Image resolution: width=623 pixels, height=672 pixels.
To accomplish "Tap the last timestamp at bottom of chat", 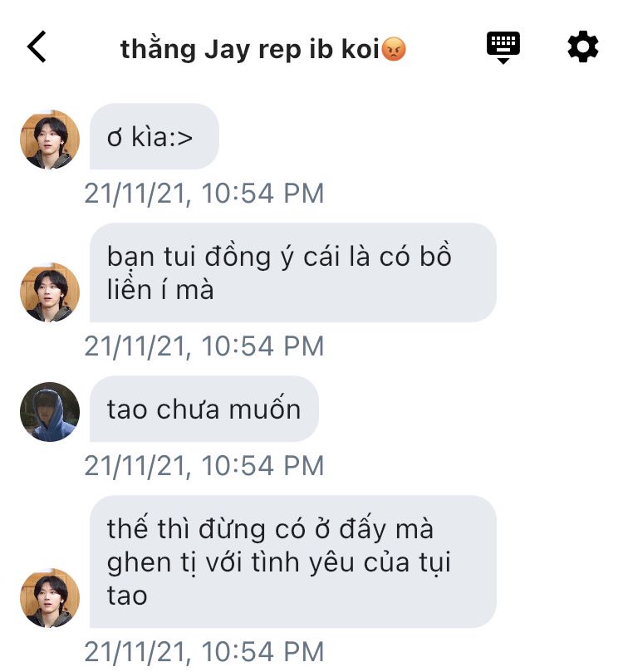I will click(x=204, y=652).
